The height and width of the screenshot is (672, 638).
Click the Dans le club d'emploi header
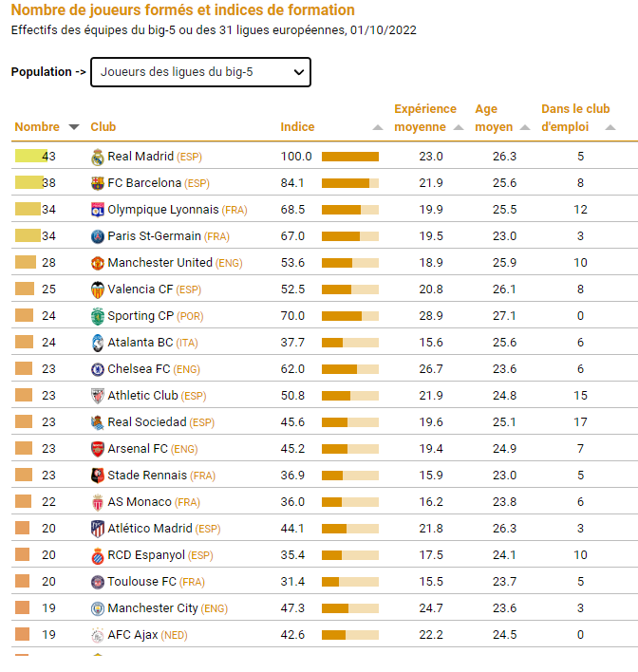click(575, 118)
